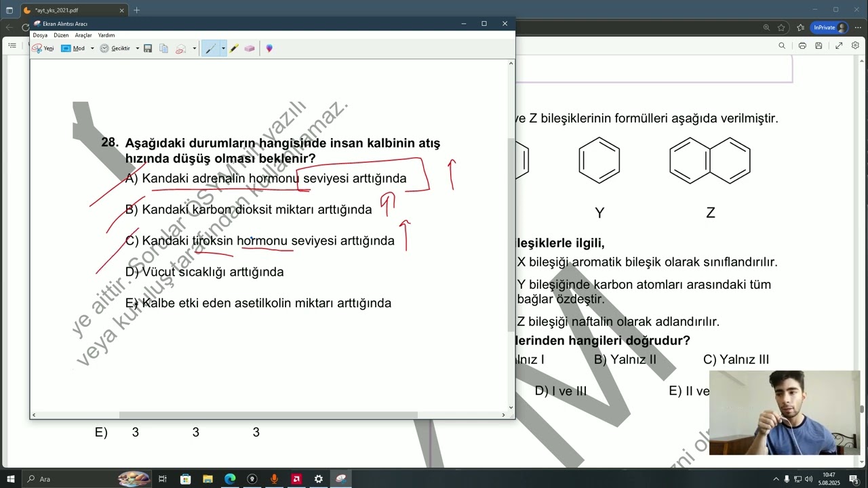Open Task View from taskbar
This screenshot has width=868, height=488.
pyautogui.click(x=163, y=479)
